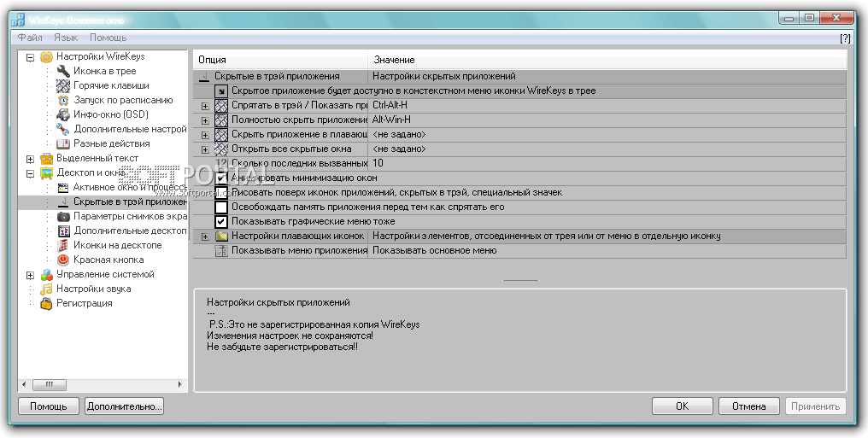Click the hotkey icon in Полностью скрыть приложение row
This screenshot has width=868, height=438.
221,120
